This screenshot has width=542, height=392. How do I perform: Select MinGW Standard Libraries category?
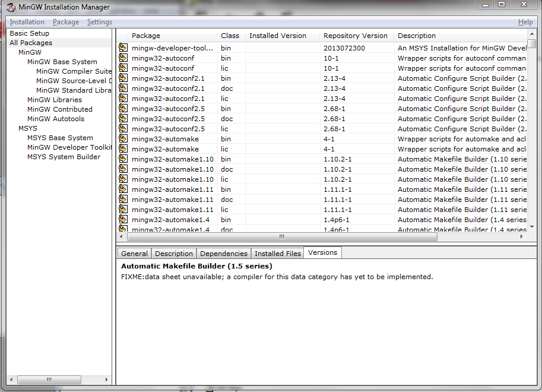(74, 90)
